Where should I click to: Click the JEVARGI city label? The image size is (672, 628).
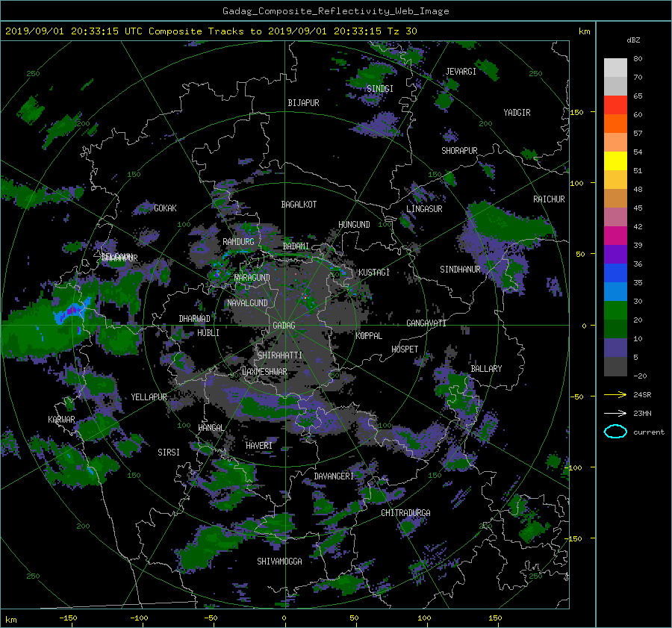click(461, 72)
